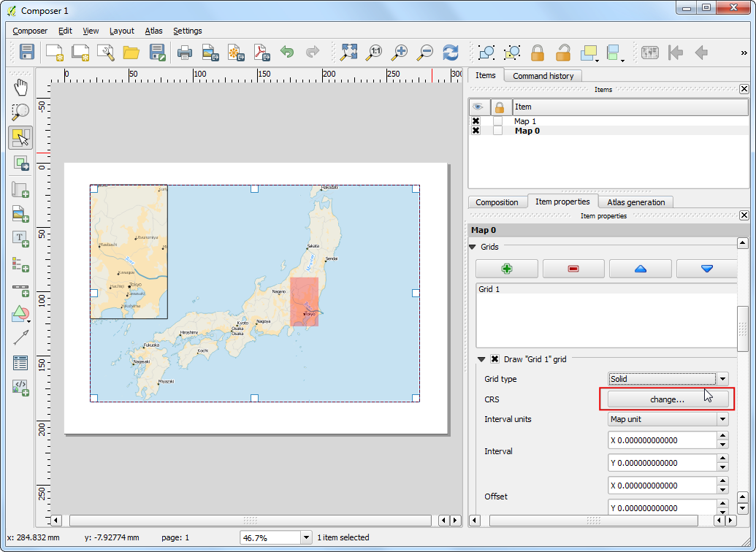Switch to the Atlas generation tab

636,202
